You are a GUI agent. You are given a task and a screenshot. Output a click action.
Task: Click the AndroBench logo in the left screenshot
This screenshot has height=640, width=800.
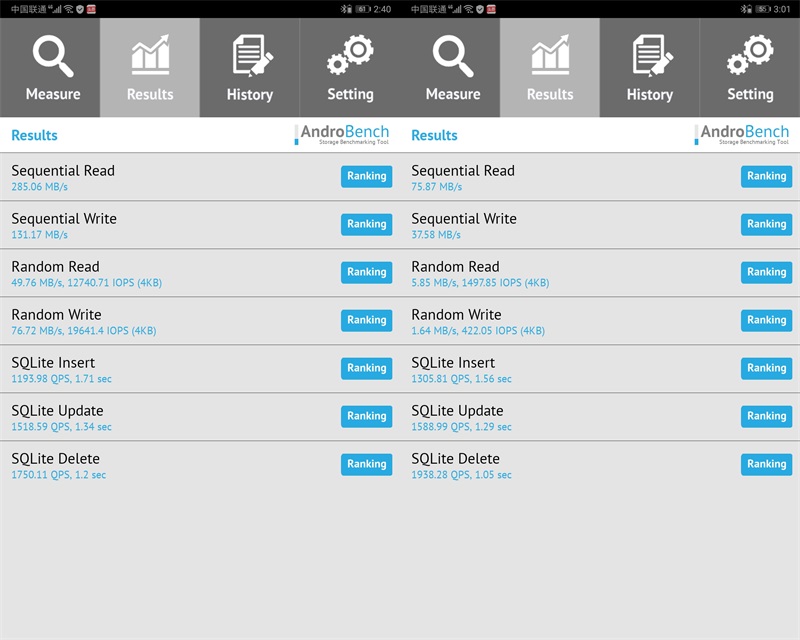(x=343, y=135)
